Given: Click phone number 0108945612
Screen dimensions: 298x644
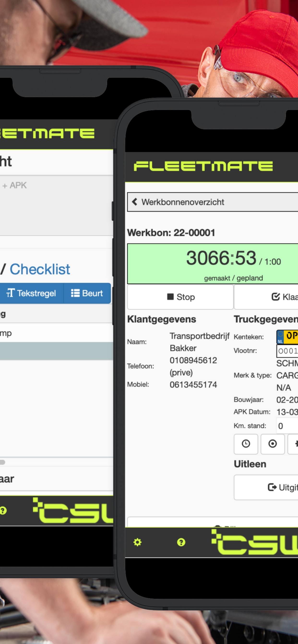Looking at the screenshot, I should (x=193, y=360).
